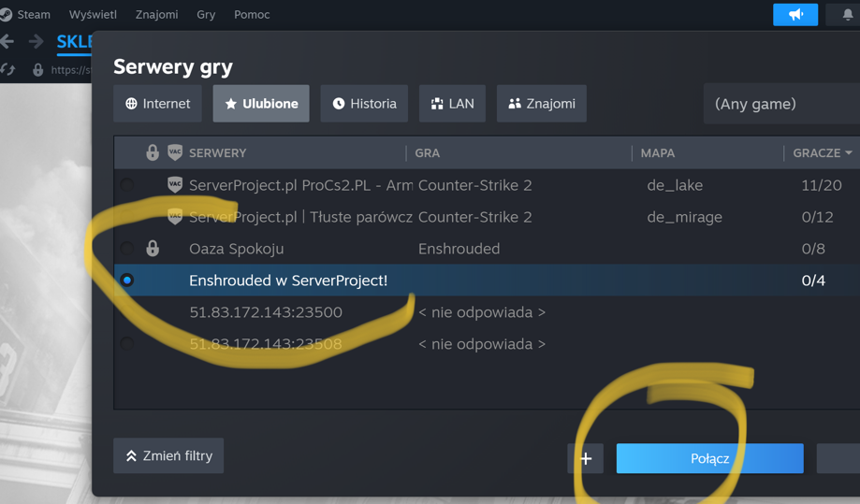Switch to the Internet servers tab
This screenshot has width=860, height=504.
(157, 104)
